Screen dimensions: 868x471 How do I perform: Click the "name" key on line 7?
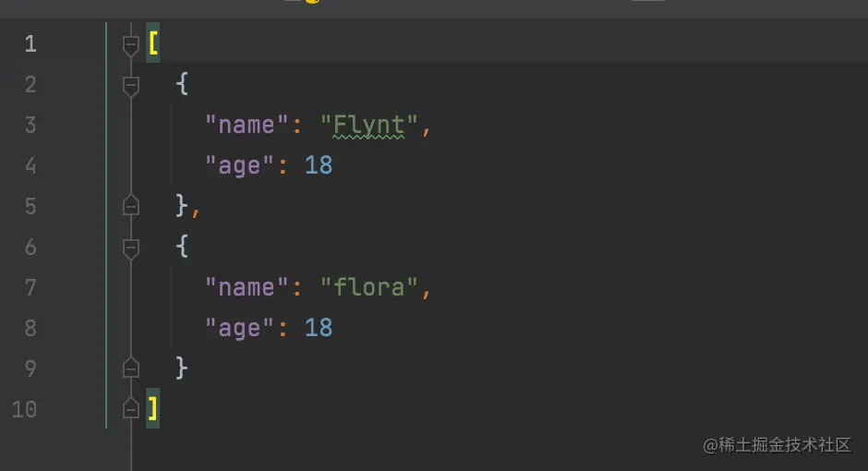click(247, 287)
